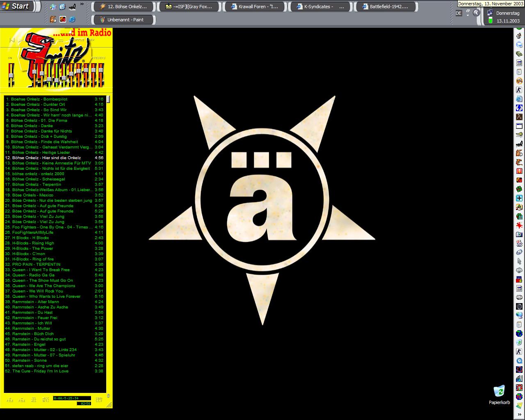This screenshot has height=420, width=525.
Task: Click the black shoe-shaped icon in quick launch
Action: pos(72,7)
